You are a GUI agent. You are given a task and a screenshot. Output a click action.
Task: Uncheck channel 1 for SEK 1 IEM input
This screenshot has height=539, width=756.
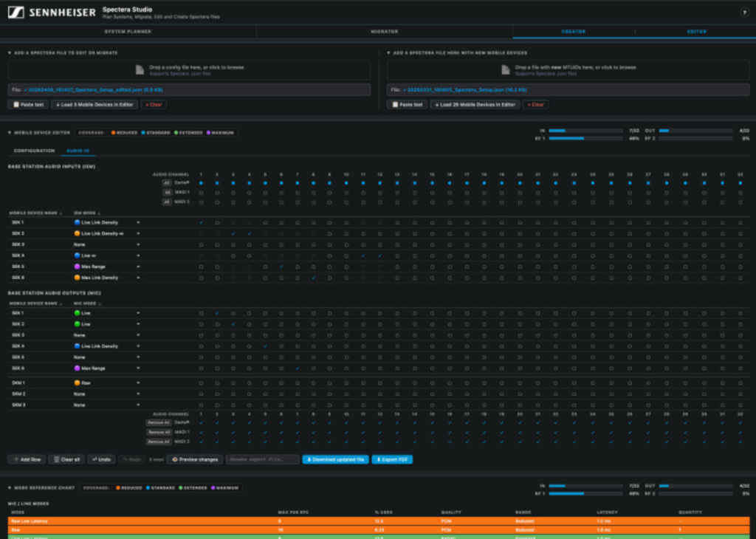coord(201,223)
